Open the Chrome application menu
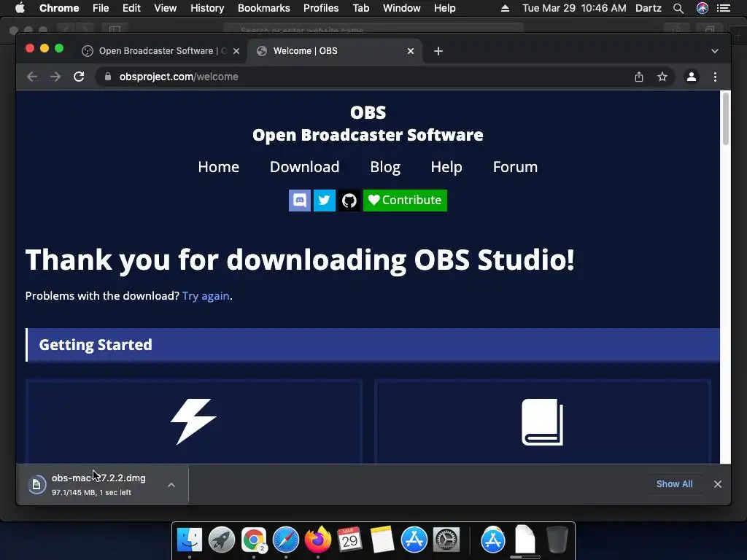Screen dimensions: 747x560 click(x=59, y=8)
